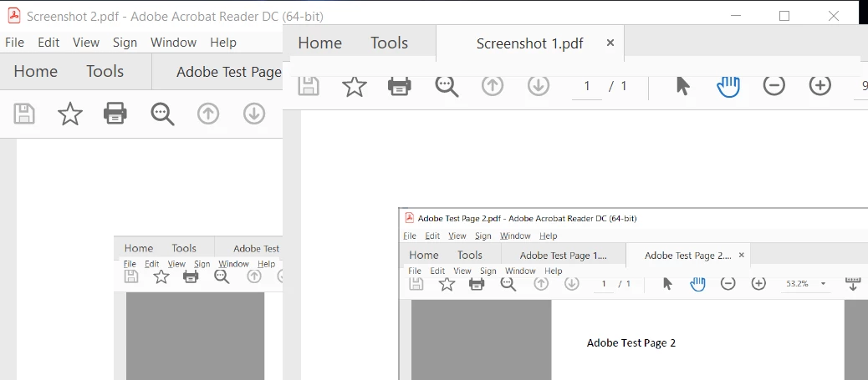Open Tools tab left of Screenshot 1.pdf tab
868x380 pixels.
tap(389, 43)
